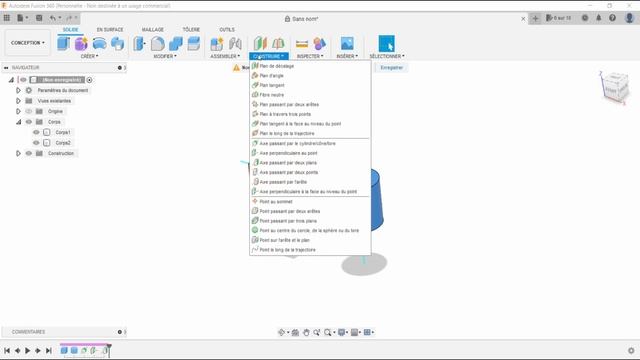Open the CONCEPTION workspace dropdown
Image resolution: width=640 pixels, height=360 pixels.
pos(28,42)
